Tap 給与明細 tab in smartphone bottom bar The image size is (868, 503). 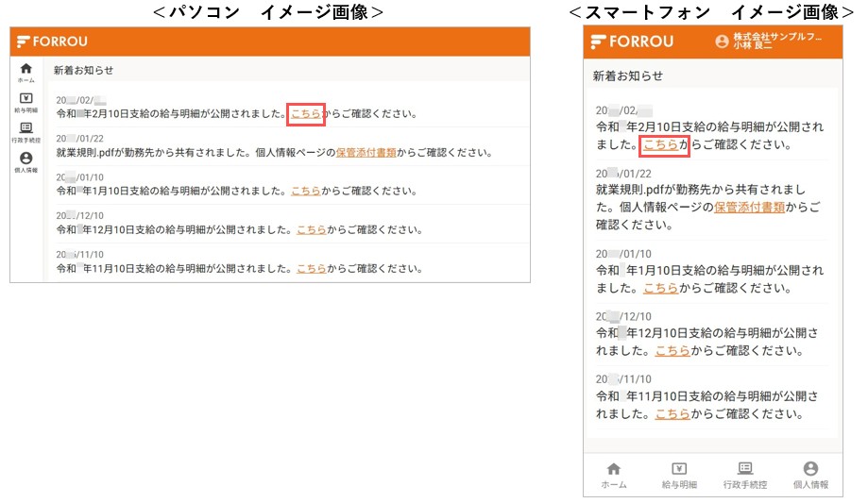point(679,476)
